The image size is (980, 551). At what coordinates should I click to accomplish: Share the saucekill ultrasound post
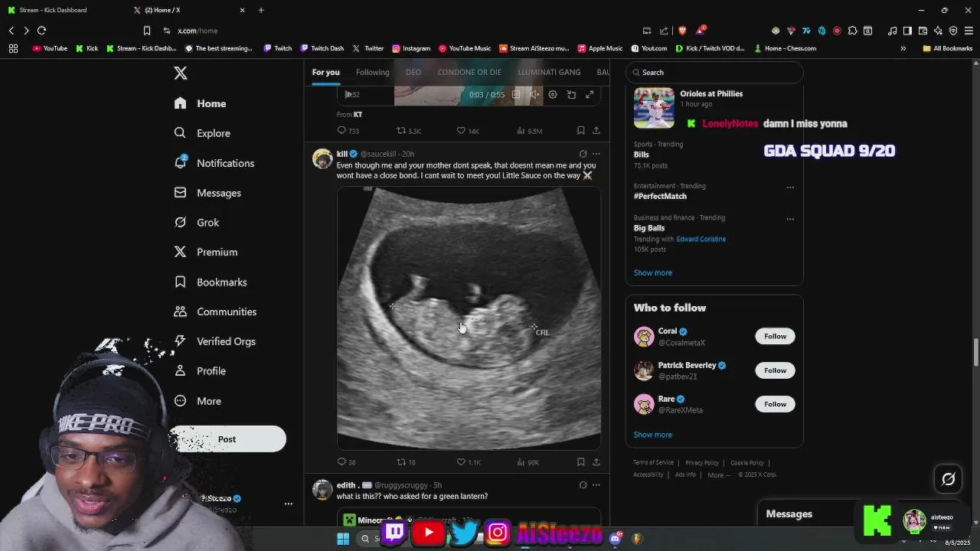(596, 462)
